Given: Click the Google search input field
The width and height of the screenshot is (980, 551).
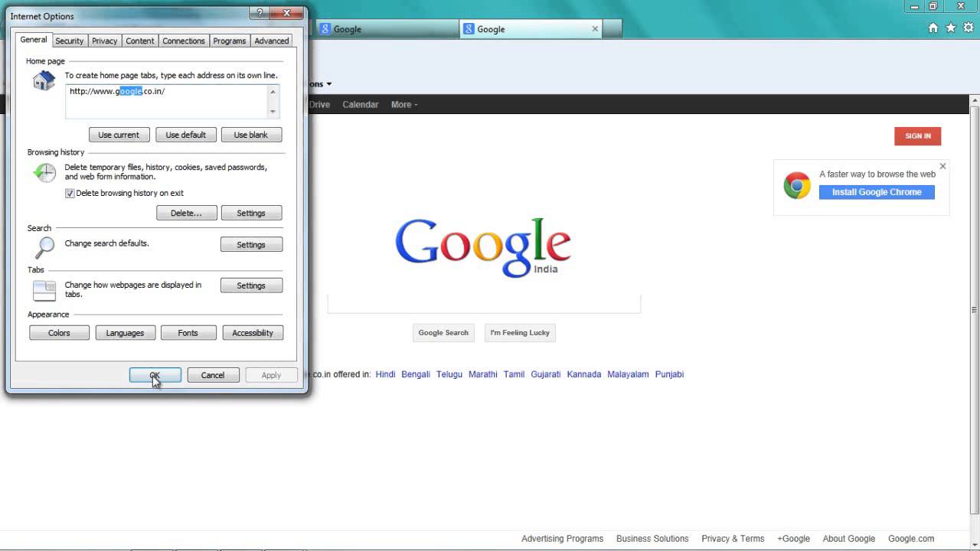Looking at the screenshot, I should point(484,303).
